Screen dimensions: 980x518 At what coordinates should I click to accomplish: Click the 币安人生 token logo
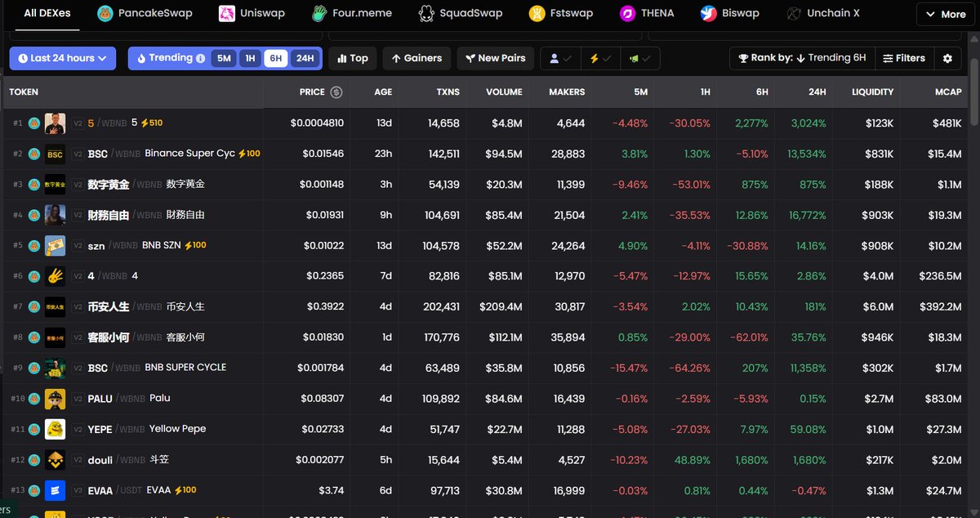click(x=55, y=306)
